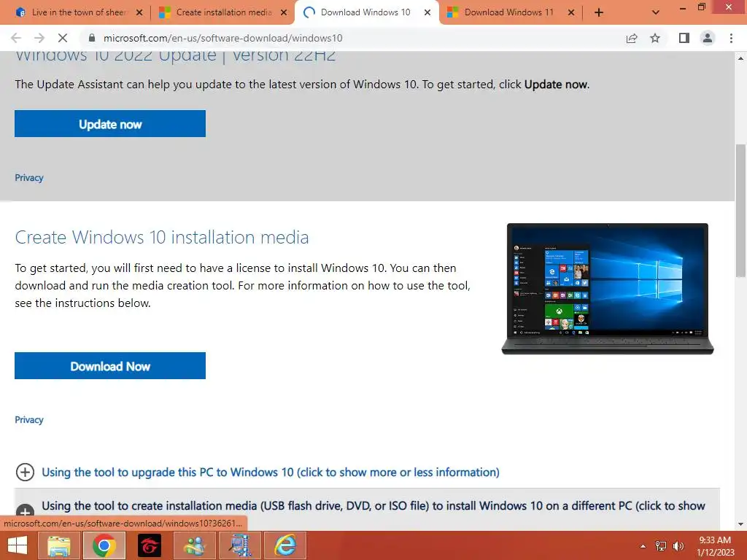Image resolution: width=747 pixels, height=560 pixels.
Task: Open the two-people app in taskbar
Action: pos(195,545)
